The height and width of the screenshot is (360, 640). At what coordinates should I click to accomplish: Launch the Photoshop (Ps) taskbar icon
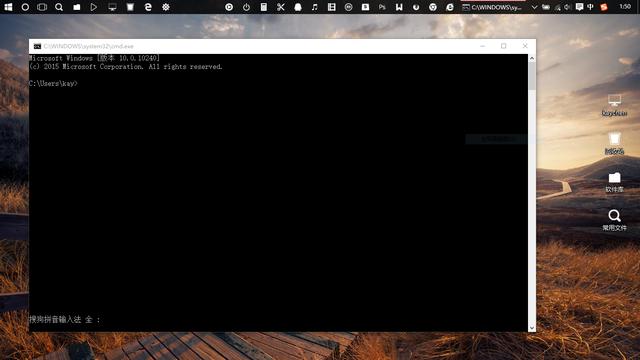(x=382, y=7)
